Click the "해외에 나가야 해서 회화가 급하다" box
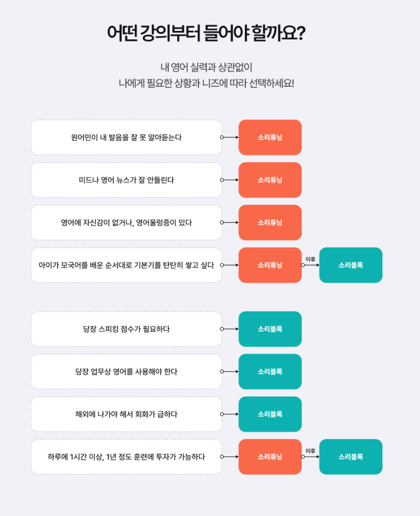Image resolution: width=420 pixels, height=516 pixels. pyautogui.click(x=126, y=414)
